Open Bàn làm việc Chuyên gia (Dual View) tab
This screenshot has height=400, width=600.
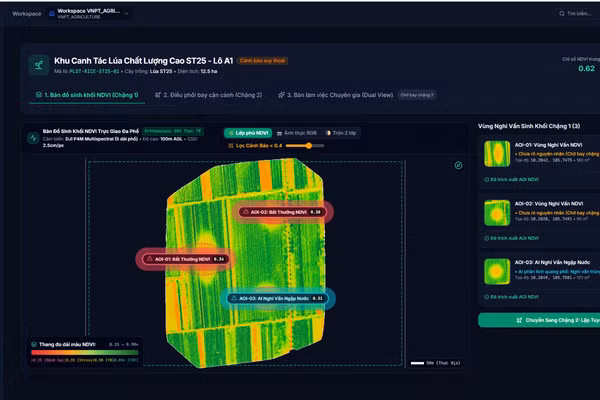[x=336, y=95]
